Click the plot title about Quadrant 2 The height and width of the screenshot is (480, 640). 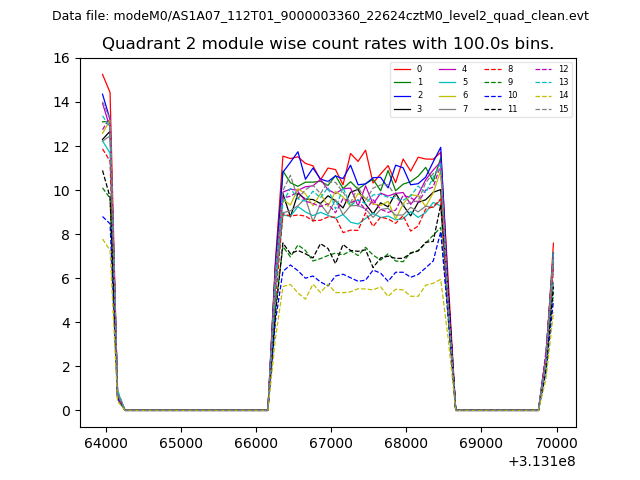[x=328, y=44]
